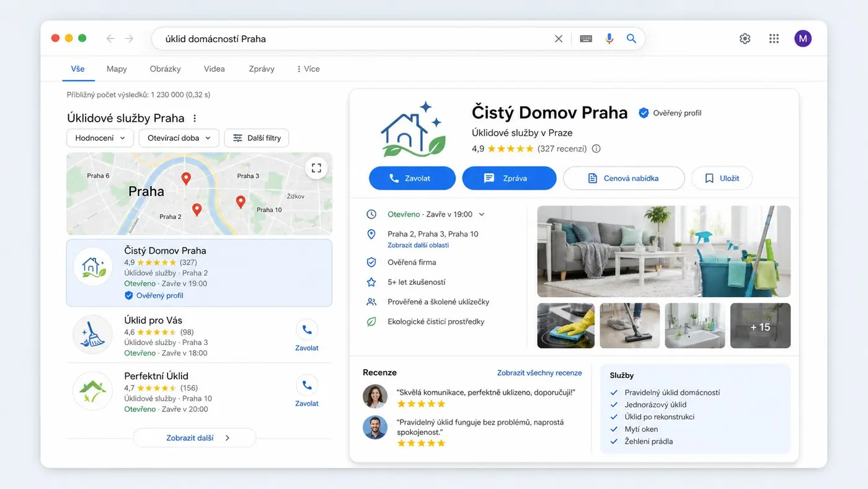Switch to the Mapy tab

117,69
